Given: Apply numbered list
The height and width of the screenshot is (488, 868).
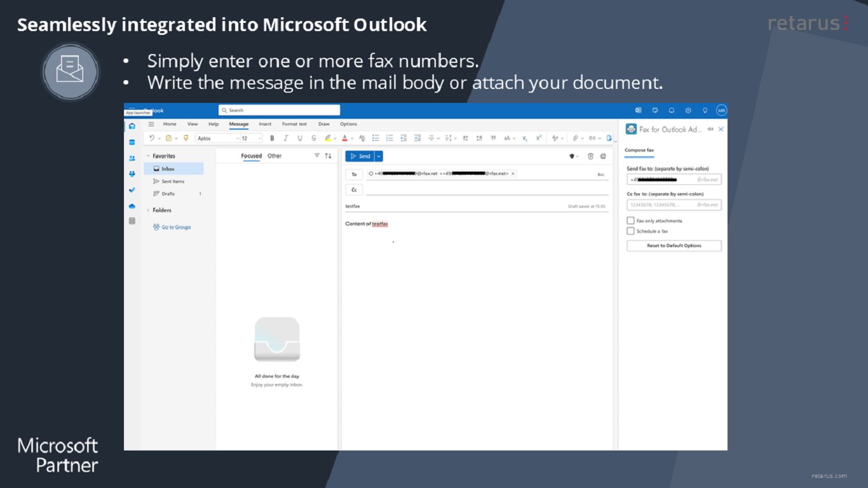Looking at the screenshot, I should 390,138.
